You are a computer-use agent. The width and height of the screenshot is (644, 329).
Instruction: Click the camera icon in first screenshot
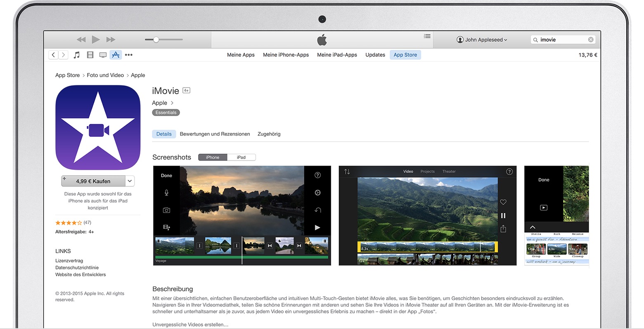166,210
